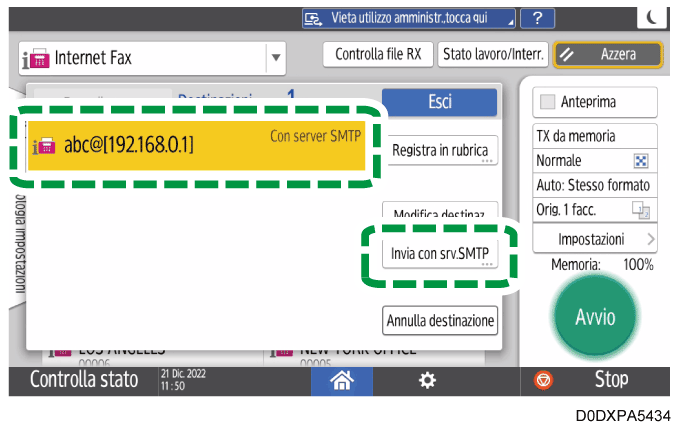Image resolution: width=675 pixels, height=426 pixels.
Task: Tap the Con server SMTP label
Action: tap(316, 136)
